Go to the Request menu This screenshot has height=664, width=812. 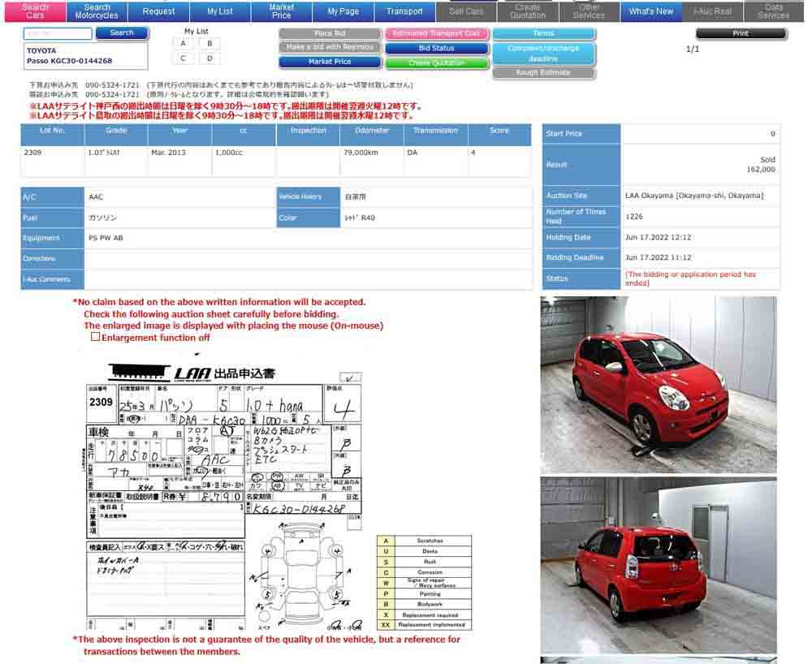[158, 11]
